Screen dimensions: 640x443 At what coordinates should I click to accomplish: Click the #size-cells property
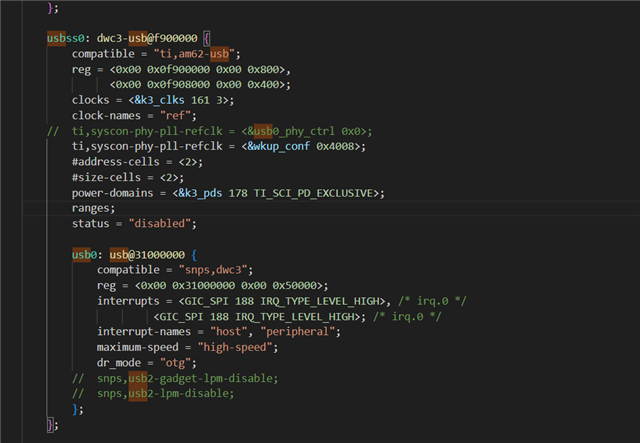point(106,177)
